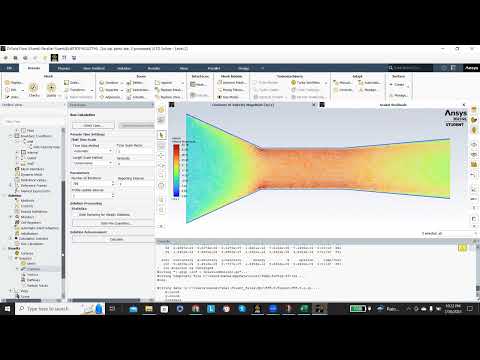Open the Transform dropdown arrow in ribbon
480x360 pixels.
(92, 90)
